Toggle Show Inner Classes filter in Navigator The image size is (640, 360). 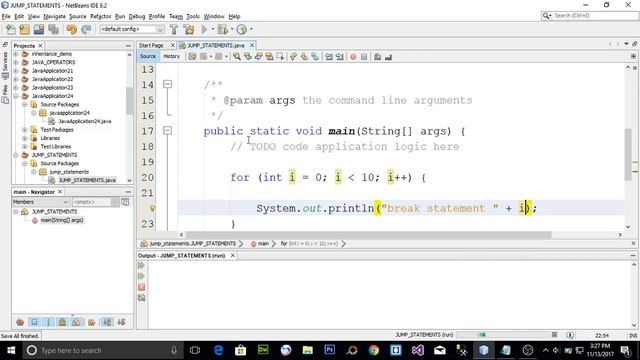click(x=76, y=322)
